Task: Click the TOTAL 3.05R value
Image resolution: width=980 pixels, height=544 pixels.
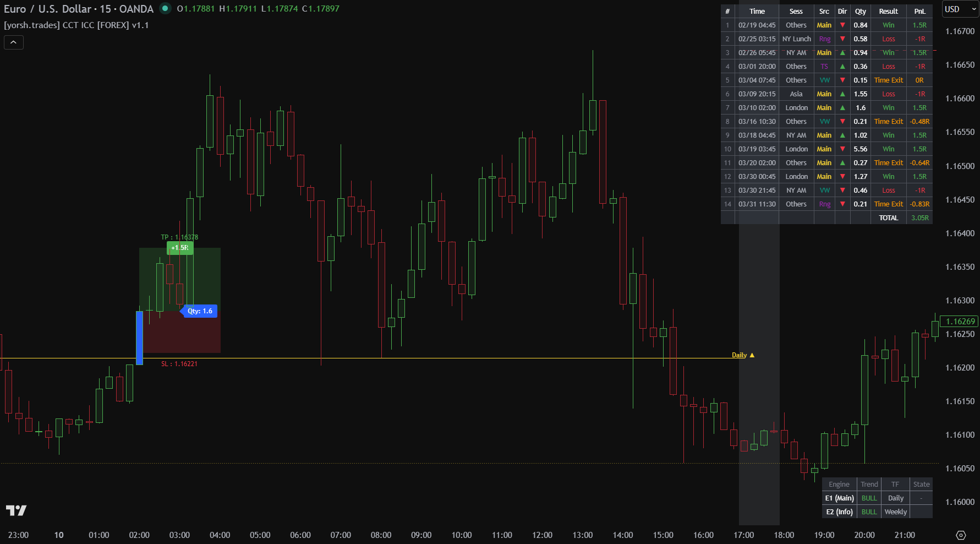Action: (919, 218)
